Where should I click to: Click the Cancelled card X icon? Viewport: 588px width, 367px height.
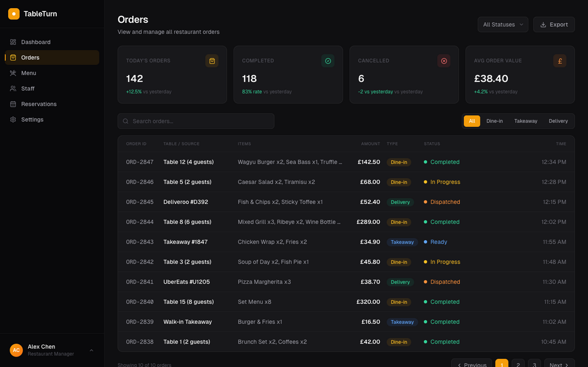coord(443,61)
